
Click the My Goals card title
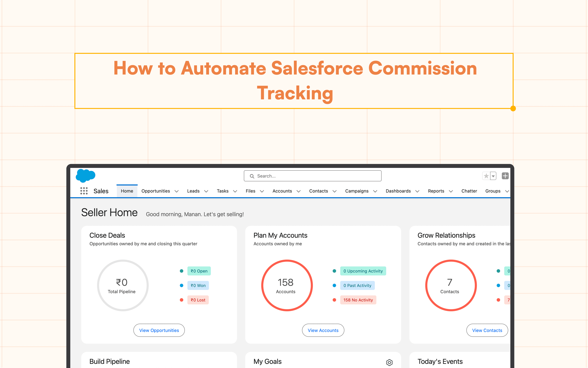point(267,361)
